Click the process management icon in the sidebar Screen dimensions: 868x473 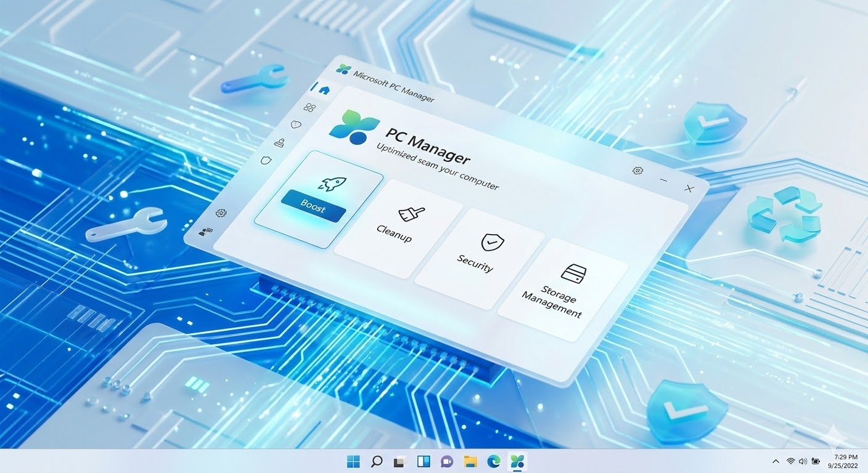(x=280, y=142)
